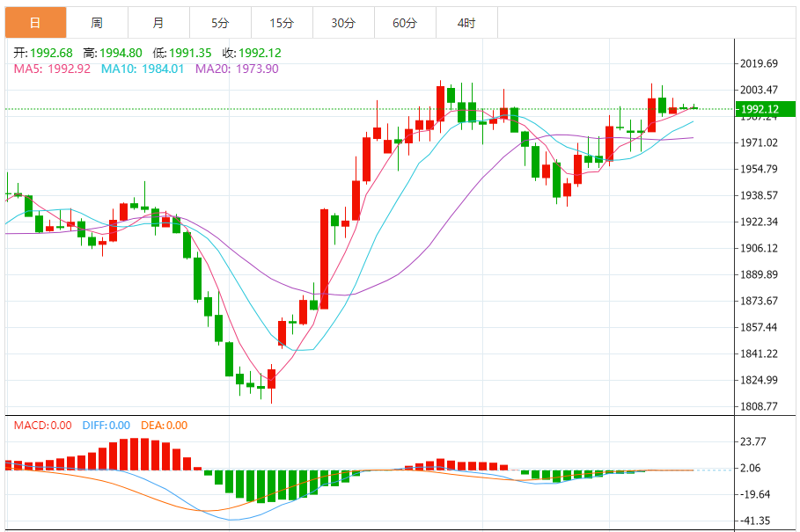This screenshot has width=800, height=532.
Task: Click the MACD:0.00 label
Action: pyautogui.click(x=43, y=426)
